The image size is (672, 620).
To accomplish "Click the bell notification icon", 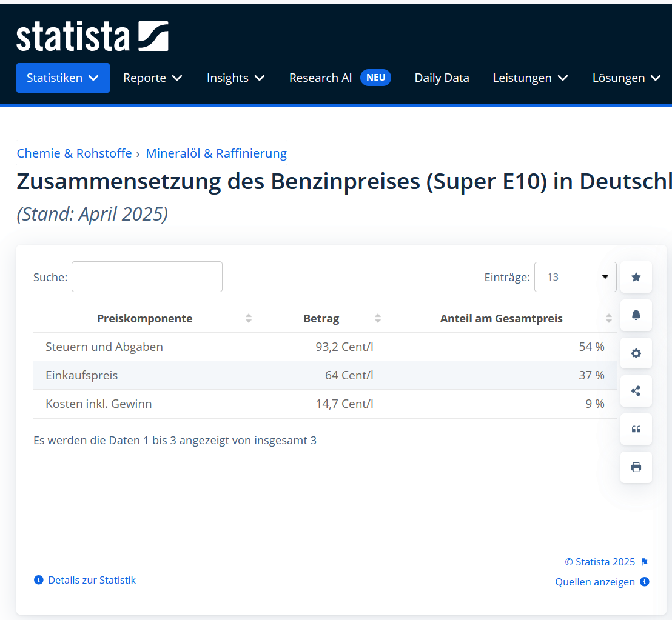I will (x=636, y=315).
